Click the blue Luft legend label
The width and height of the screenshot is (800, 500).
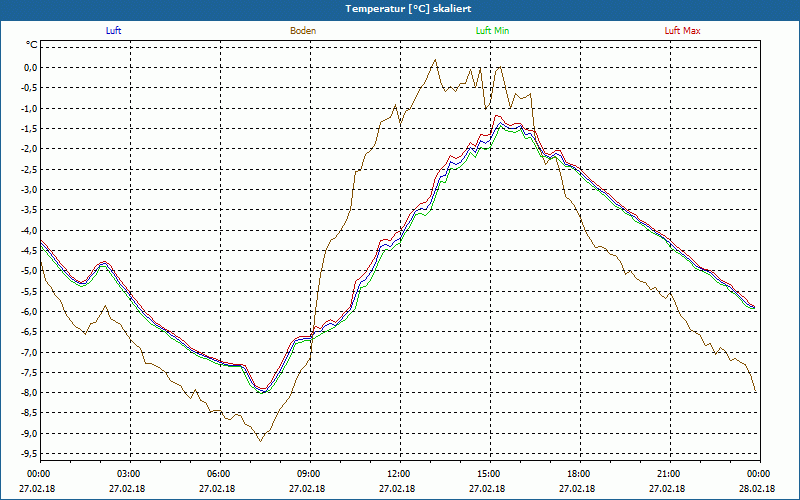pyautogui.click(x=113, y=31)
